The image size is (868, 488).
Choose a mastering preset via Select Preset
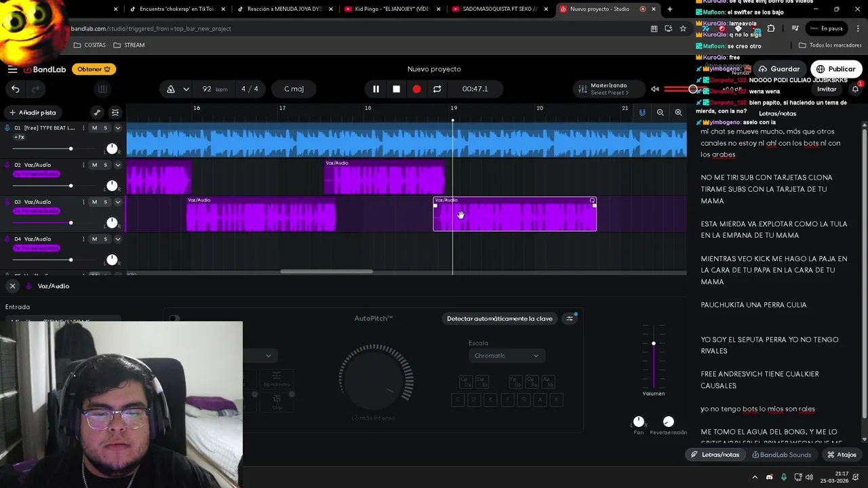click(610, 93)
